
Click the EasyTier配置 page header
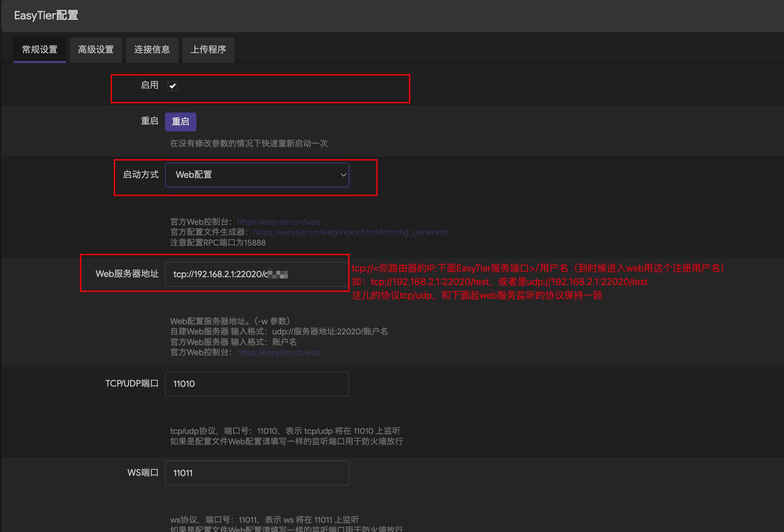click(46, 15)
